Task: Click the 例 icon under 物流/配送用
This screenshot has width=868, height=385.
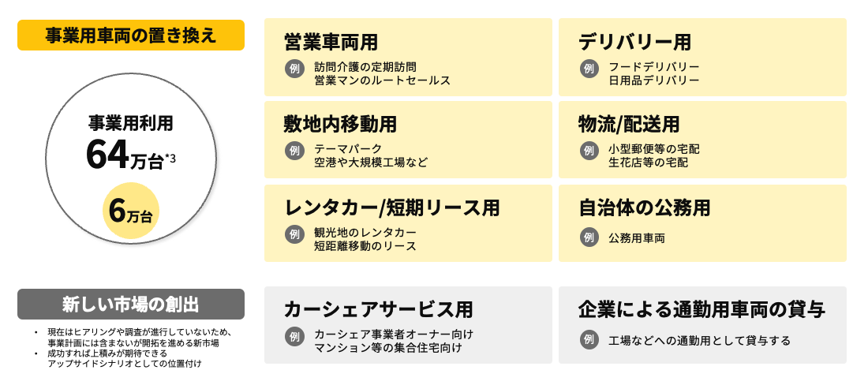Action: click(589, 151)
